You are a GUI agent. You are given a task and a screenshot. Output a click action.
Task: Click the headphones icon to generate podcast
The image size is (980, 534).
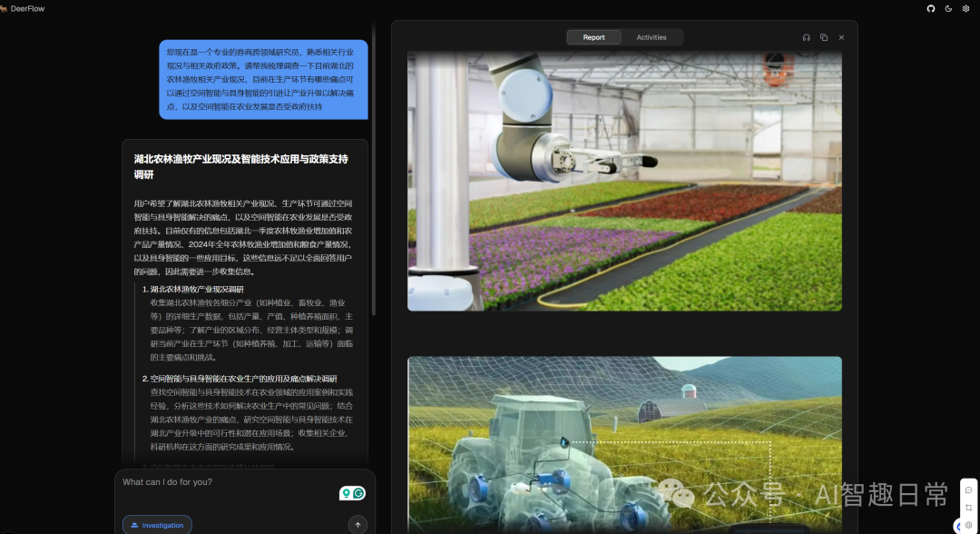point(806,37)
